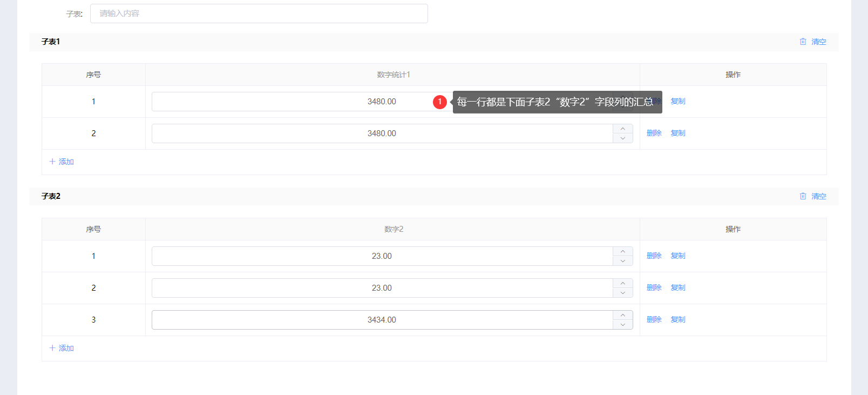
Task: Copy row 3 of 子表2 via 复制
Action: pos(678,319)
